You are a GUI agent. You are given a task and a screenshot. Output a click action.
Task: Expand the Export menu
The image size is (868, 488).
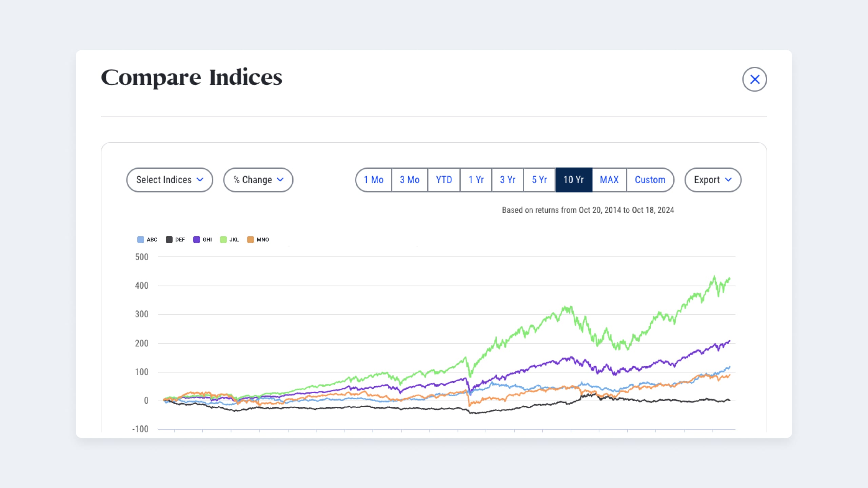[x=713, y=180]
